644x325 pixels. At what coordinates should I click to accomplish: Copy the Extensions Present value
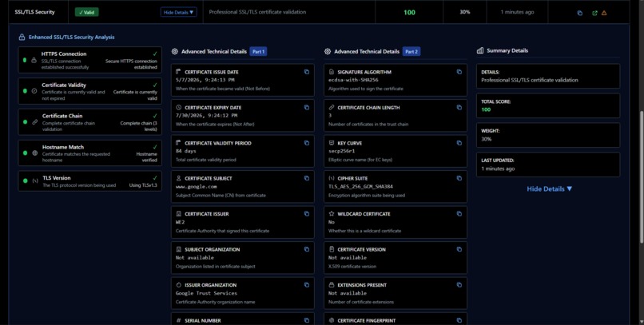click(x=459, y=285)
